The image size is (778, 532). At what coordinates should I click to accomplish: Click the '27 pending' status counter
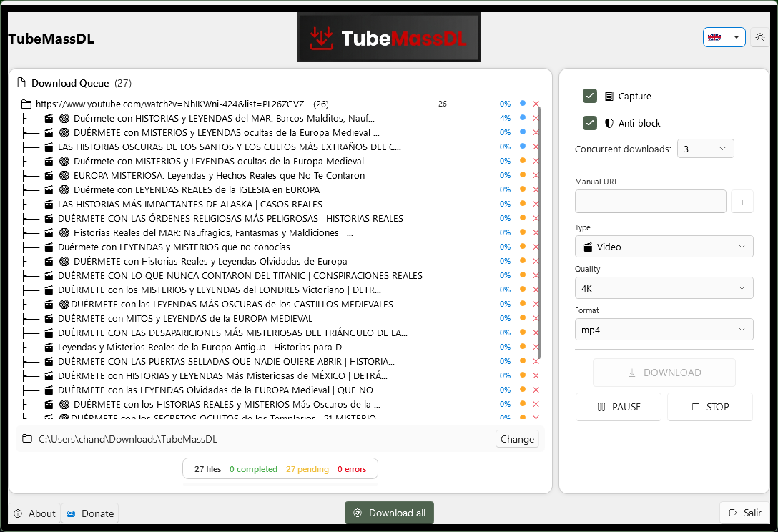[307, 469]
